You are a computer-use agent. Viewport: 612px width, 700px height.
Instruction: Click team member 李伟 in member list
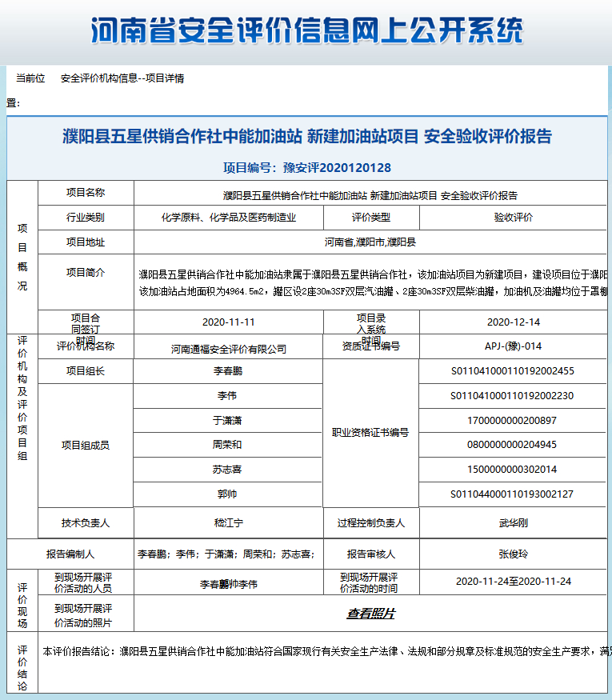[227, 395]
